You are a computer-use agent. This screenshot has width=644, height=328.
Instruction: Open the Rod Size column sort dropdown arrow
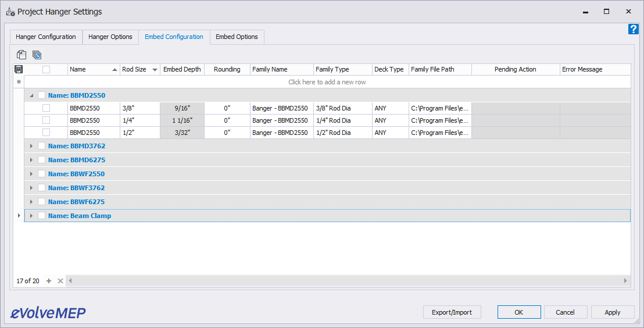[155, 70]
